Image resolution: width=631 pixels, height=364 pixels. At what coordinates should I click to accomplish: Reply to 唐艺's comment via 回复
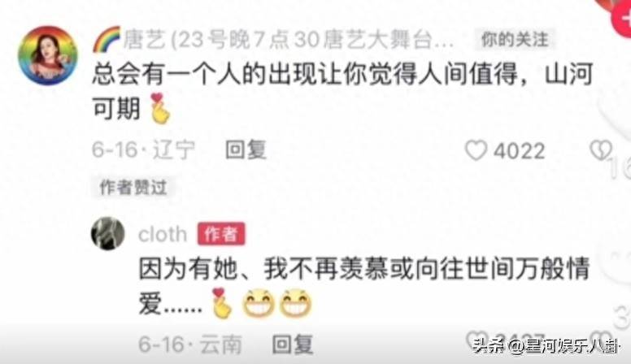pyautogui.click(x=246, y=150)
